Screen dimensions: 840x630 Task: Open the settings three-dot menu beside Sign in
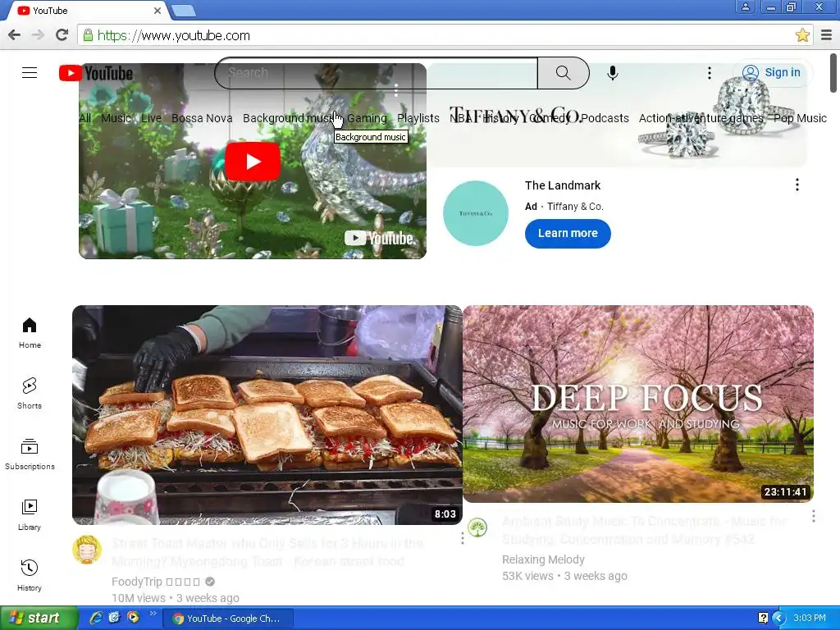pyautogui.click(x=710, y=73)
